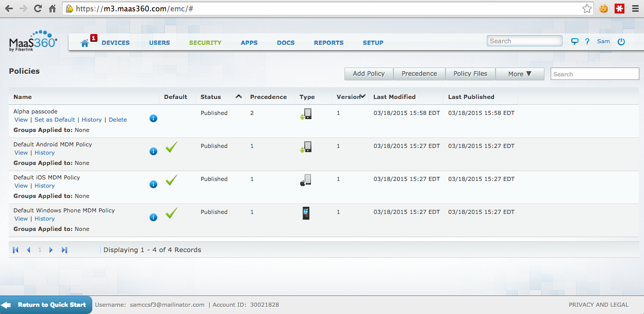Click the Default Android MDM Policy checkmark

coord(171,147)
